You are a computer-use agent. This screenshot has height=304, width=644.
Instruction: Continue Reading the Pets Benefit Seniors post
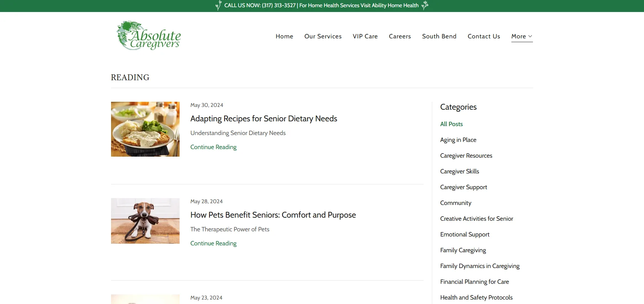coord(214,243)
